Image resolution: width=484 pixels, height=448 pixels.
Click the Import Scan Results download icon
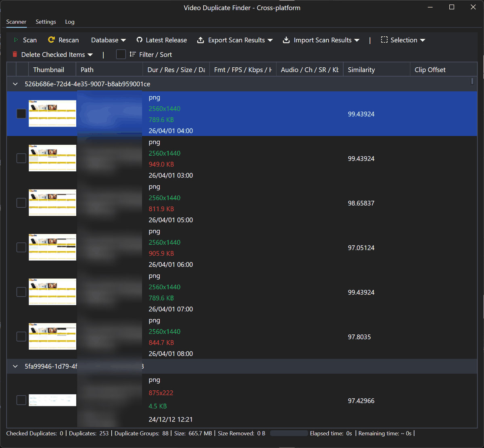(286, 40)
